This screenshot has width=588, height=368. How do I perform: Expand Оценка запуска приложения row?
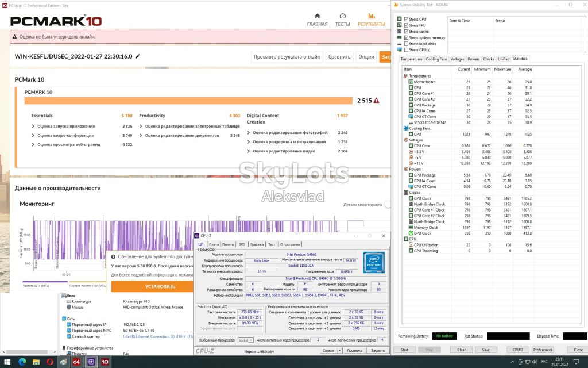point(33,126)
